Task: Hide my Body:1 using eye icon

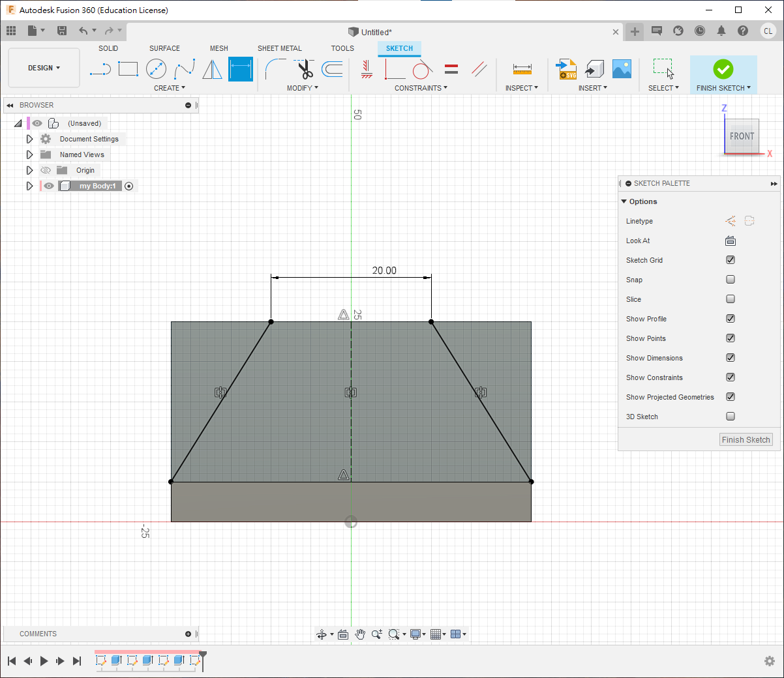Action: tap(49, 186)
